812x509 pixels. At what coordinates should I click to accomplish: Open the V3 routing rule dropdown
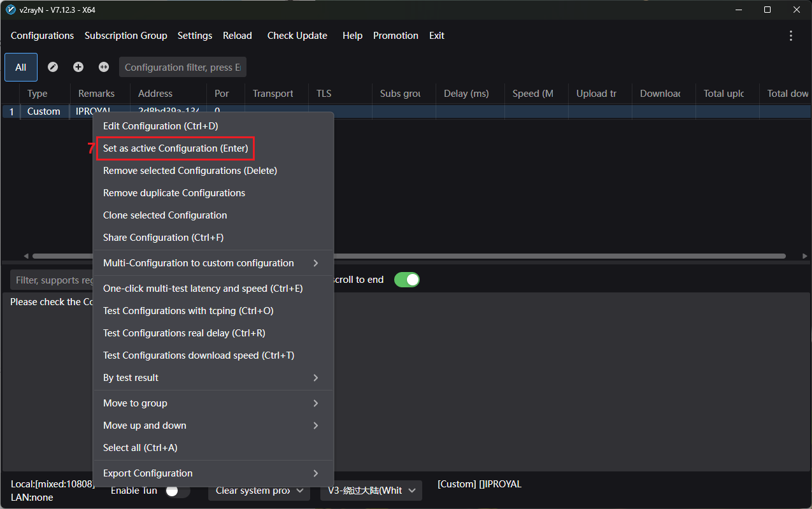(x=371, y=491)
